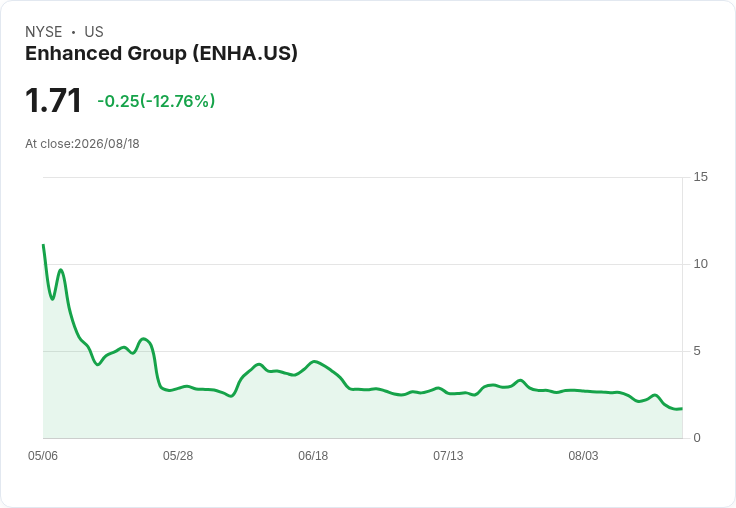Select the NYSE exchange label
The height and width of the screenshot is (508, 736).
[x=44, y=32]
